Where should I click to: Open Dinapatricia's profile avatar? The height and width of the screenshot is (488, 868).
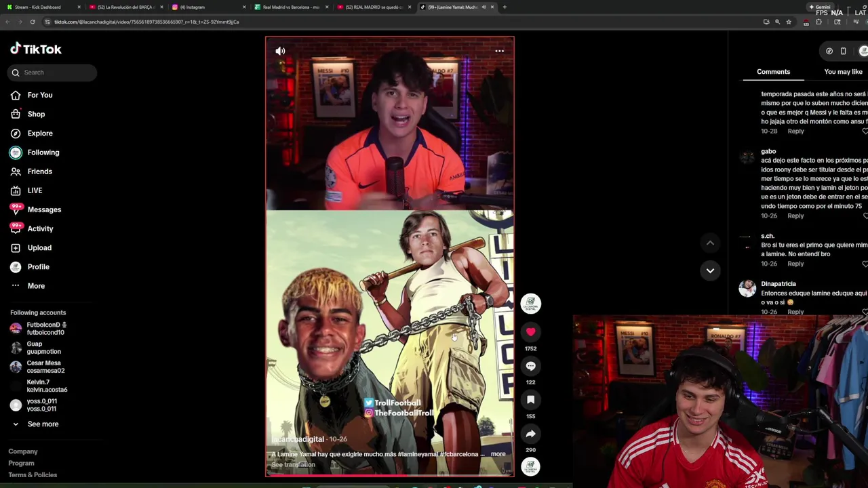pyautogui.click(x=747, y=289)
